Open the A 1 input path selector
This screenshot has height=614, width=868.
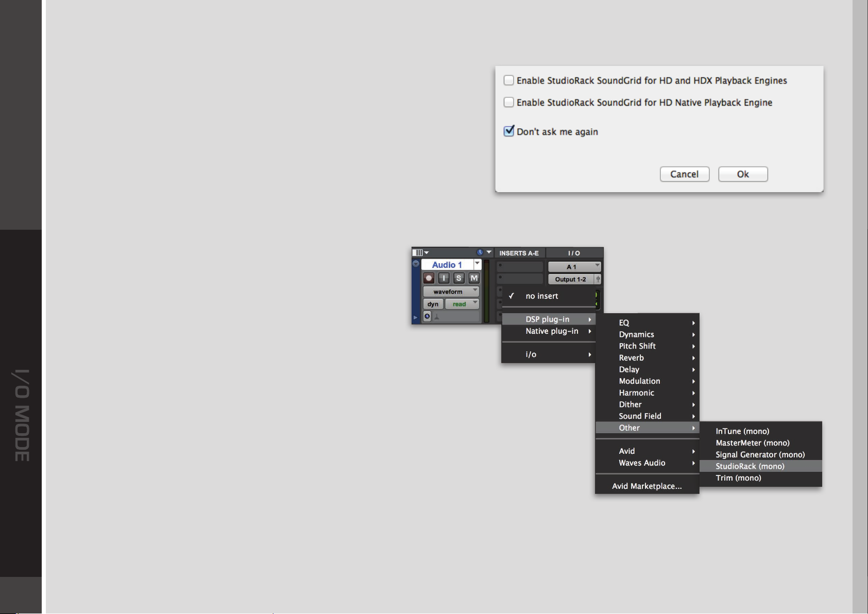tap(574, 267)
